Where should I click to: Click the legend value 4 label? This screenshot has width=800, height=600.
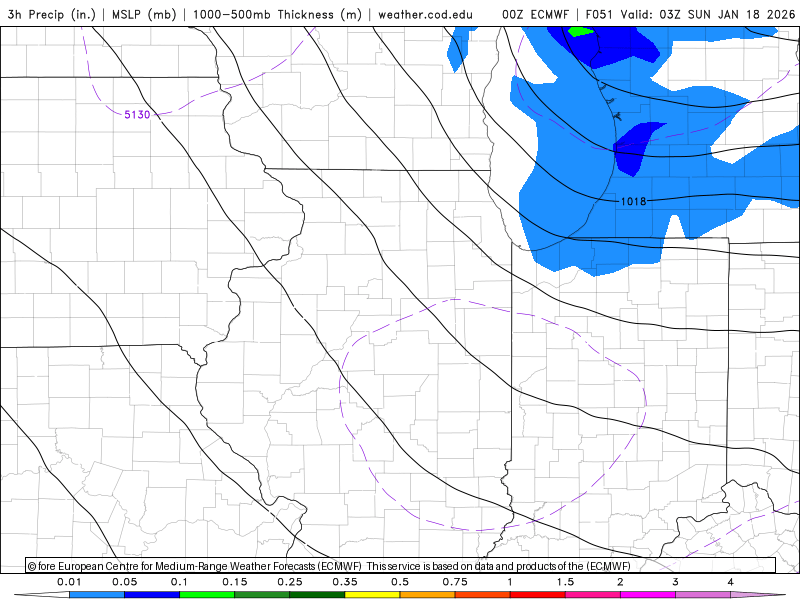click(x=731, y=582)
